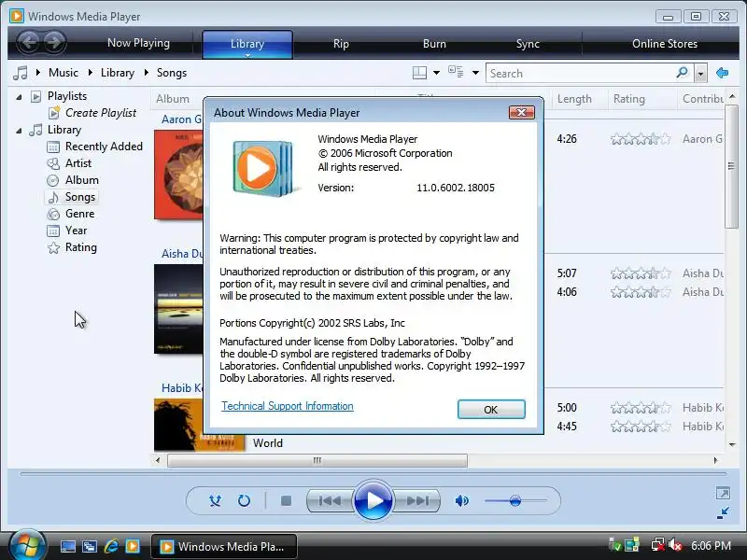Viewport: 747px width, 560px height.
Task: Select Artist in the Library tree
Action: 78,163
